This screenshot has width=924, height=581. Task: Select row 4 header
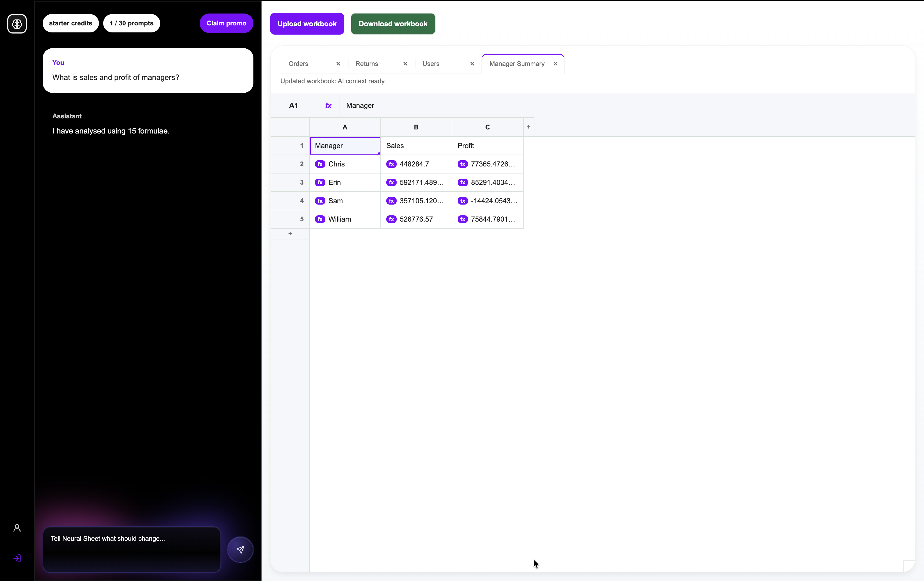290,201
